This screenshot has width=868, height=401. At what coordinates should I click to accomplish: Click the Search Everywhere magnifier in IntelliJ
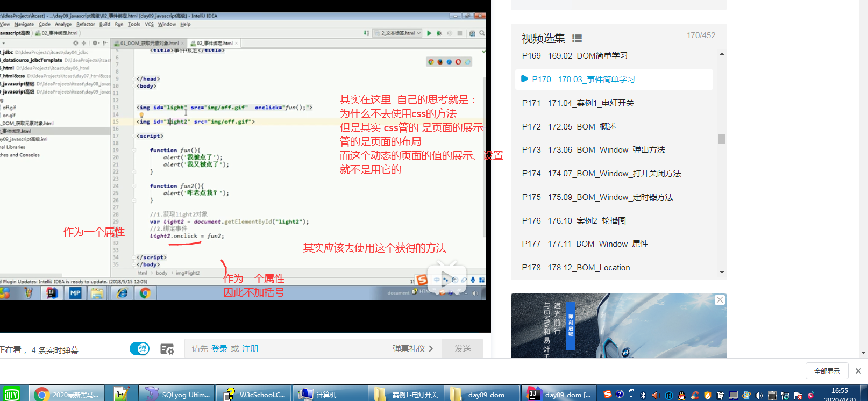[x=482, y=33]
